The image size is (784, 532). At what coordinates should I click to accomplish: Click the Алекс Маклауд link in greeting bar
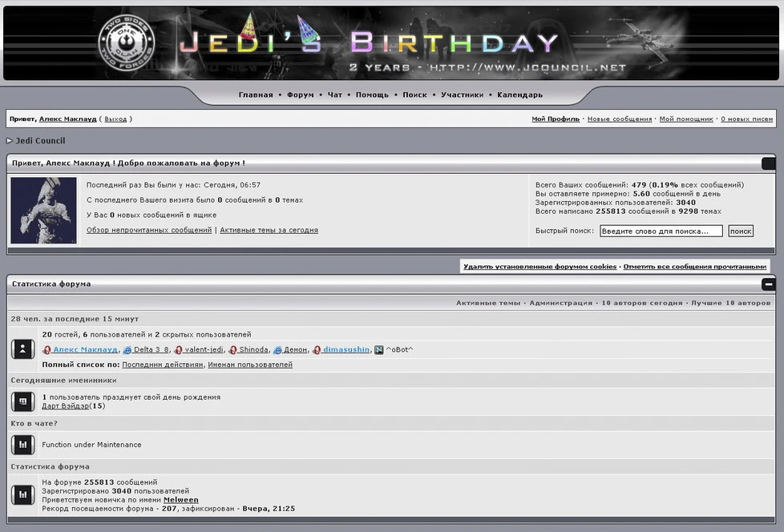click(x=67, y=119)
